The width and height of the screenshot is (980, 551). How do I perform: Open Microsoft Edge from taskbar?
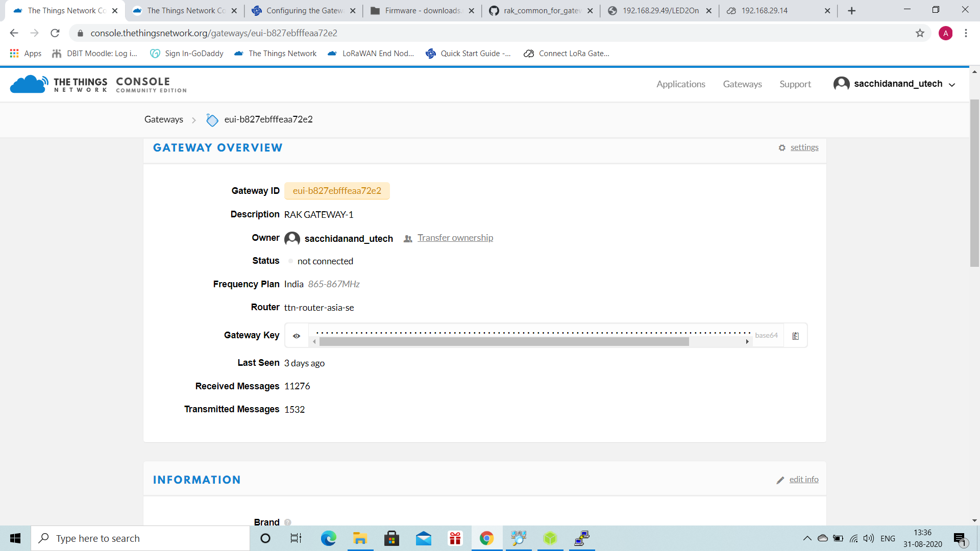(329, 538)
